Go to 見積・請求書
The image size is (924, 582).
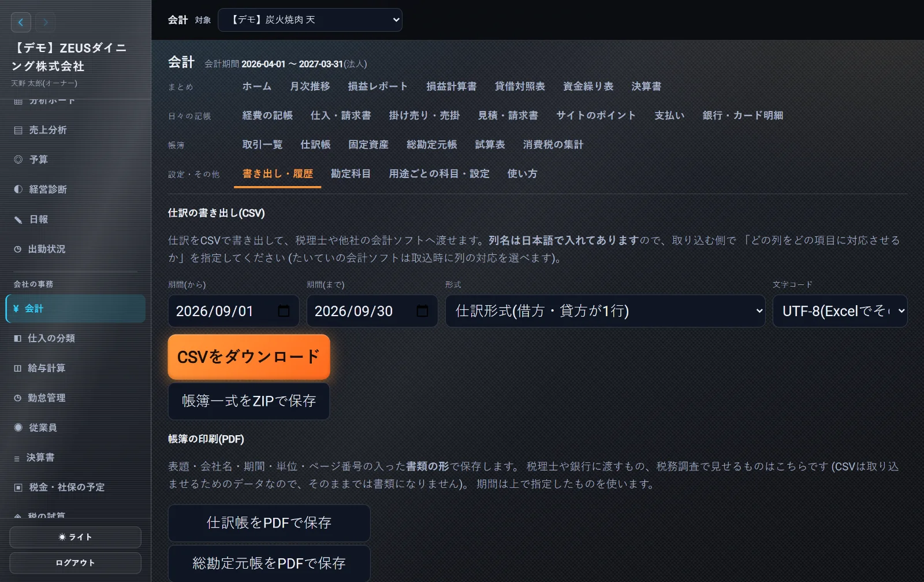tap(508, 115)
